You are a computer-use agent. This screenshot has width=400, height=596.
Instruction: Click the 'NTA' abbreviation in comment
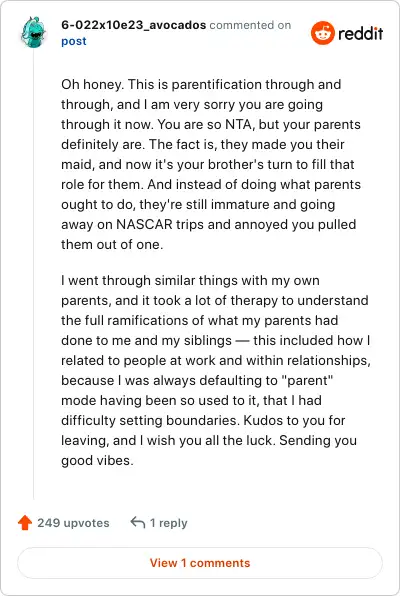[x=239, y=124]
